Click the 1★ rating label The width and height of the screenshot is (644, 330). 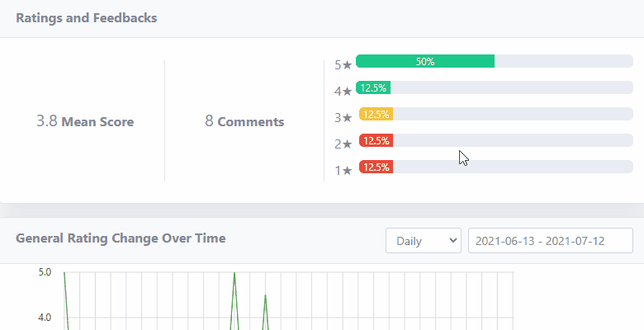pyautogui.click(x=343, y=170)
